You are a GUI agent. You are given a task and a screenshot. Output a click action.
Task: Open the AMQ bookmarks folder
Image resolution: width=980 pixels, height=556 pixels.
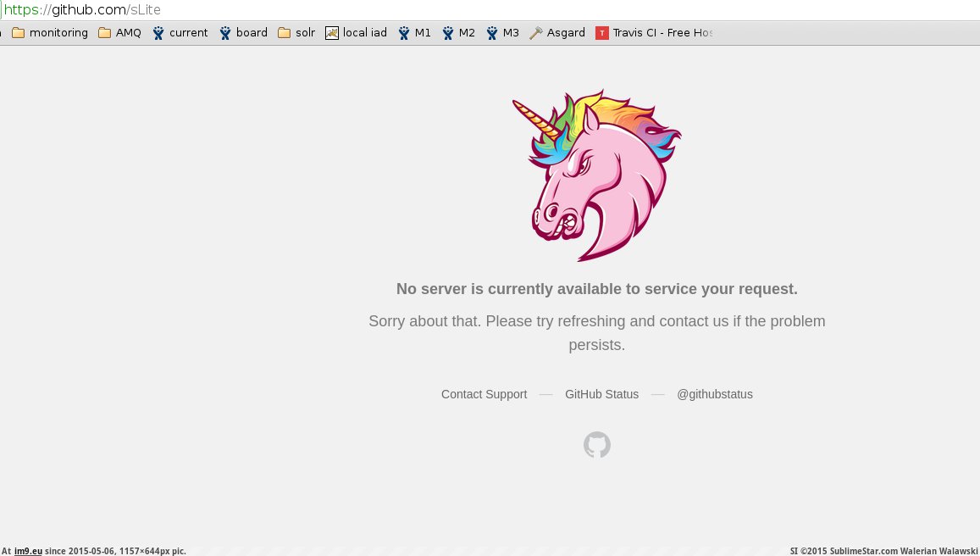click(x=120, y=33)
